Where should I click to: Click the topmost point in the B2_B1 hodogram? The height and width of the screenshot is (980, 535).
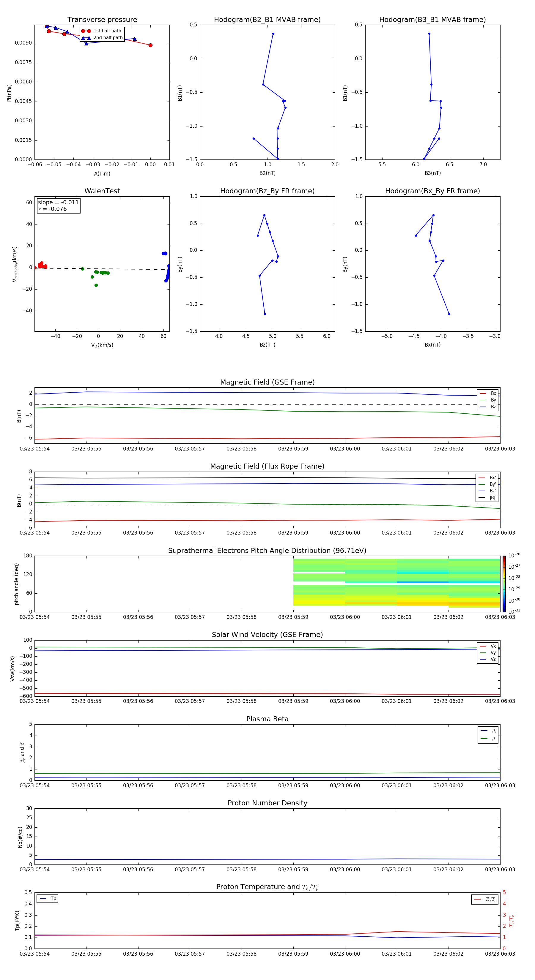(273, 34)
